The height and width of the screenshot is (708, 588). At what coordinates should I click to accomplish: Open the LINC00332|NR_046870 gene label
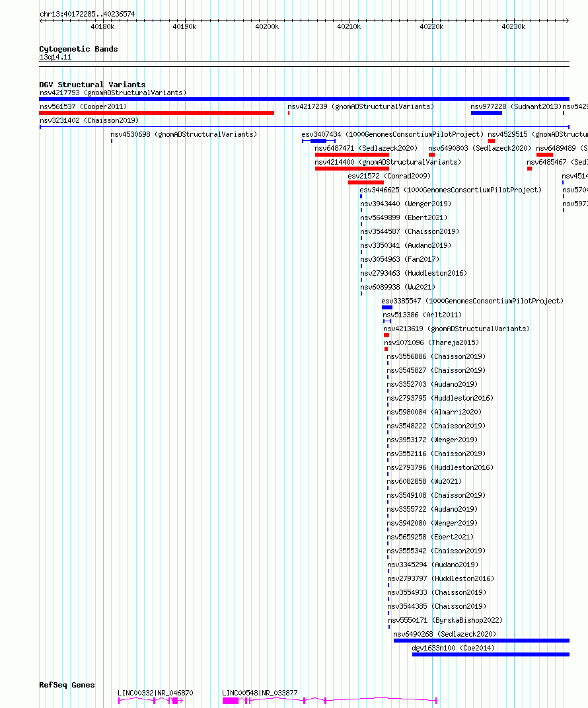click(156, 693)
